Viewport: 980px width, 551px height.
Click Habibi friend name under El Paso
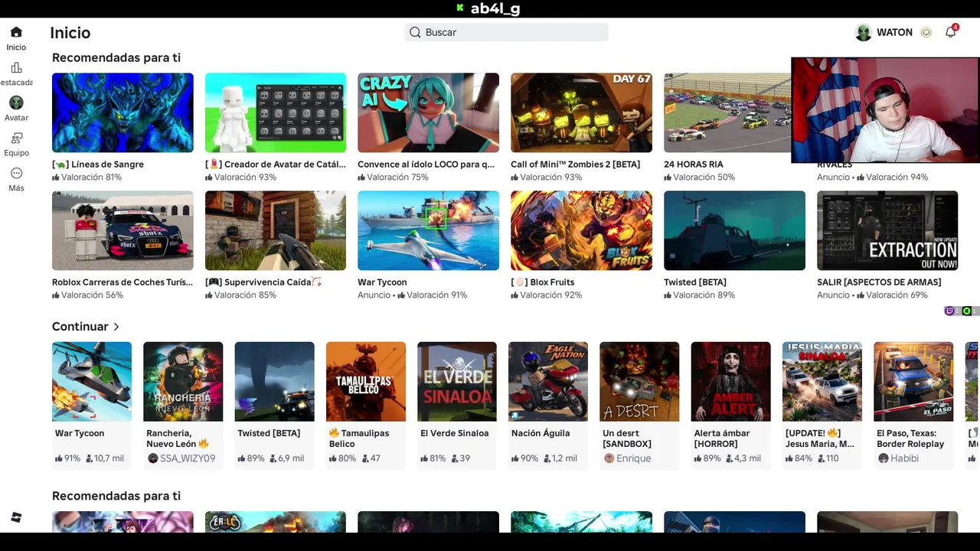(905, 458)
